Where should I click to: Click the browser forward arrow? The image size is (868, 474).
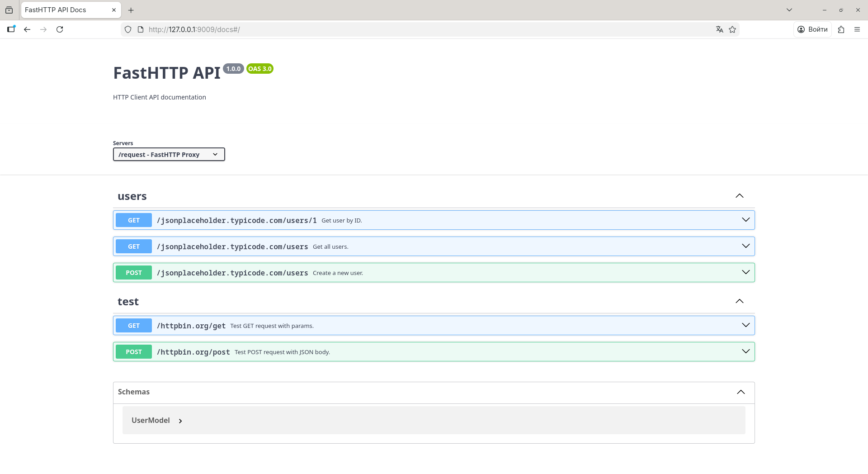(43, 29)
